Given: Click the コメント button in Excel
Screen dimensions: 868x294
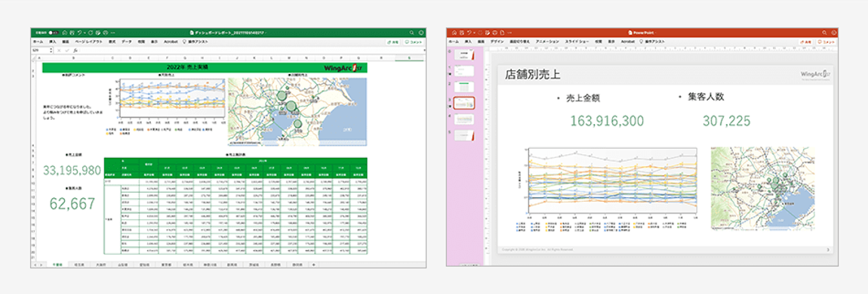Looking at the screenshot, I should point(414,42).
